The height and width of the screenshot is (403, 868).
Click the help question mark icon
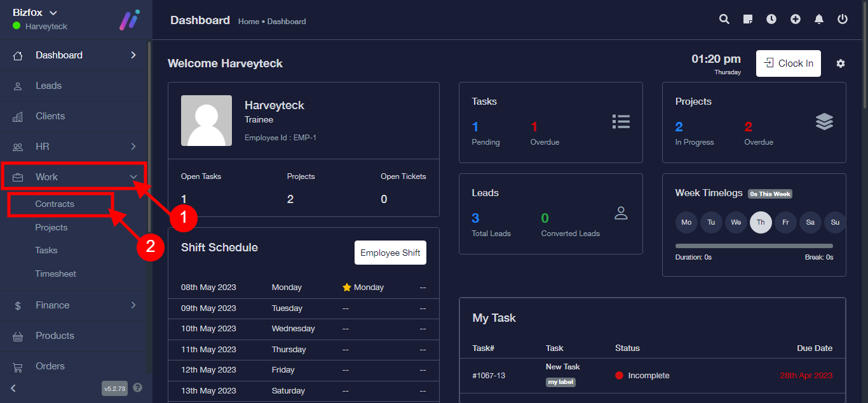(138, 388)
